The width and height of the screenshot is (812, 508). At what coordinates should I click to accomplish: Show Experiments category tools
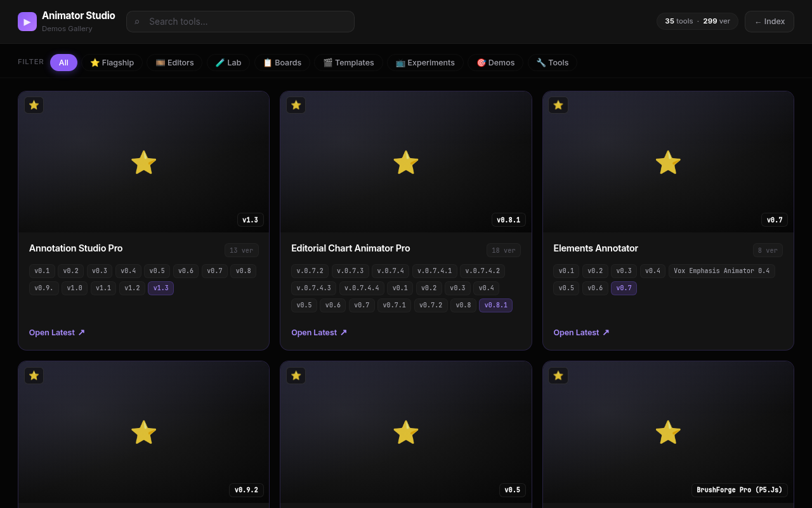click(x=425, y=62)
